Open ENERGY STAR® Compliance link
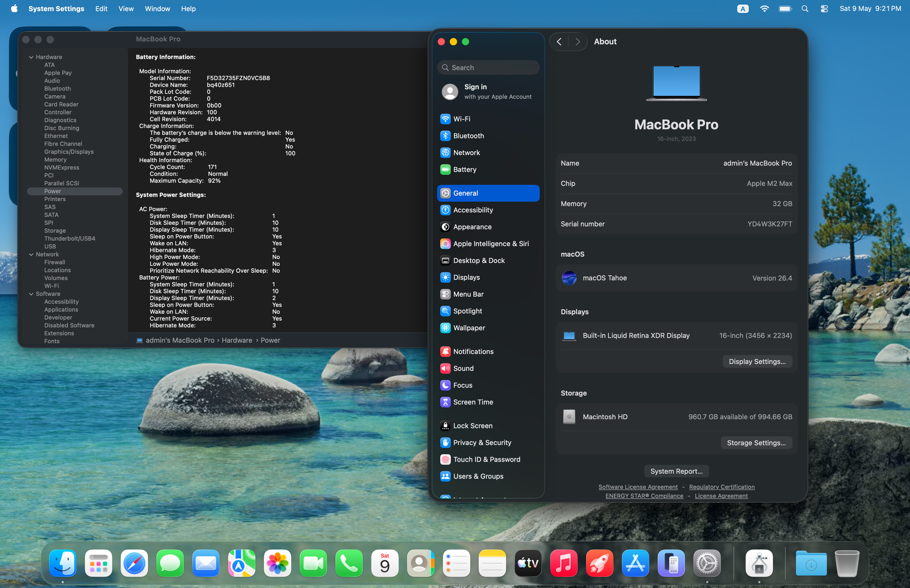The image size is (910, 588). [x=644, y=496]
